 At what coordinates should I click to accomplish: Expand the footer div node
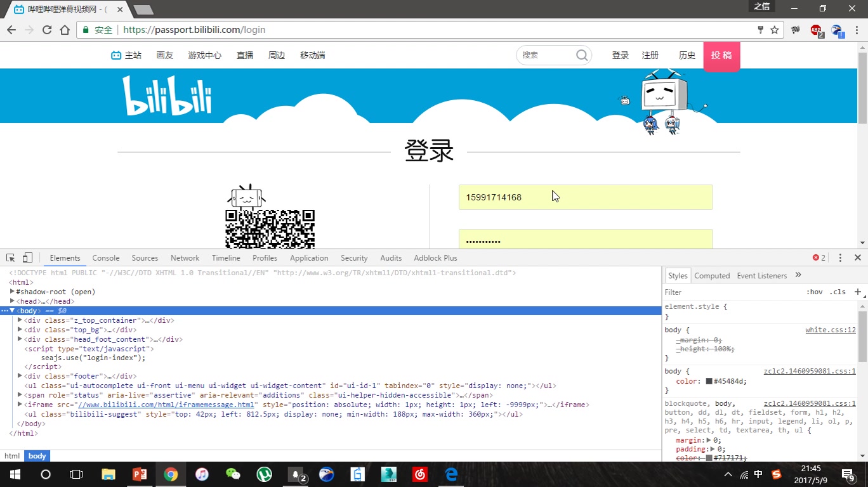pos(20,376)
